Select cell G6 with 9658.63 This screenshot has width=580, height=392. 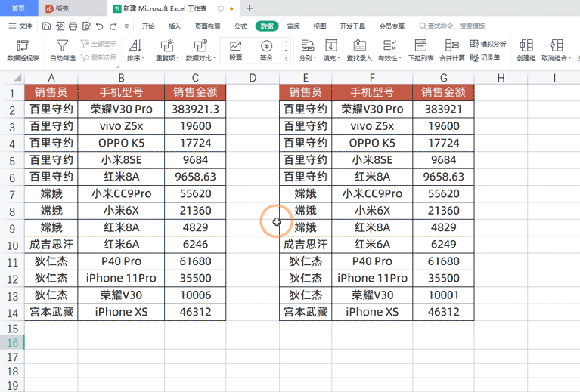coord(444,177)
